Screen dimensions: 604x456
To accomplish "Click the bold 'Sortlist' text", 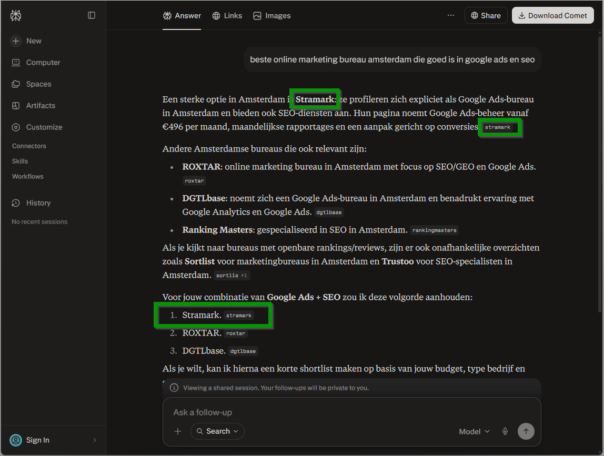I will [x=200, y=262].
